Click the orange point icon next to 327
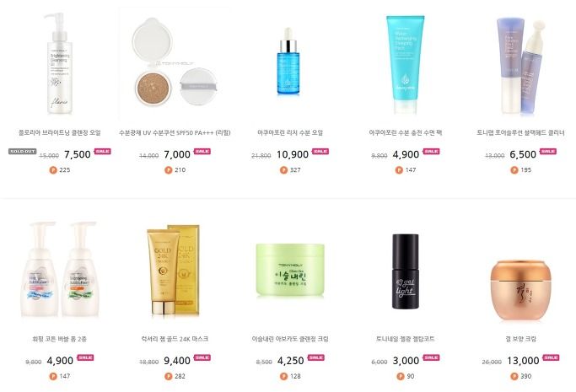The image size is (576, 392). click(x=283, y=170)
